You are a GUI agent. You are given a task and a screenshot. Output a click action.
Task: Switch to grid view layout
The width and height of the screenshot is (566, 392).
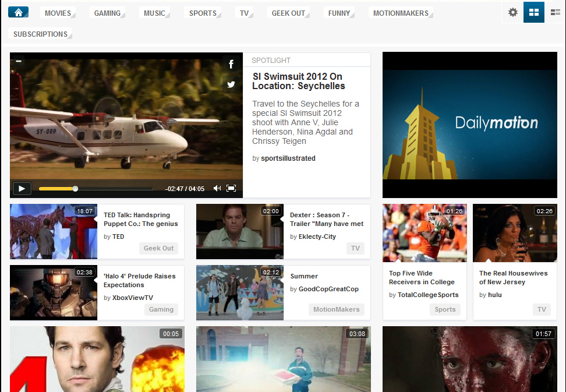point(533,12)
